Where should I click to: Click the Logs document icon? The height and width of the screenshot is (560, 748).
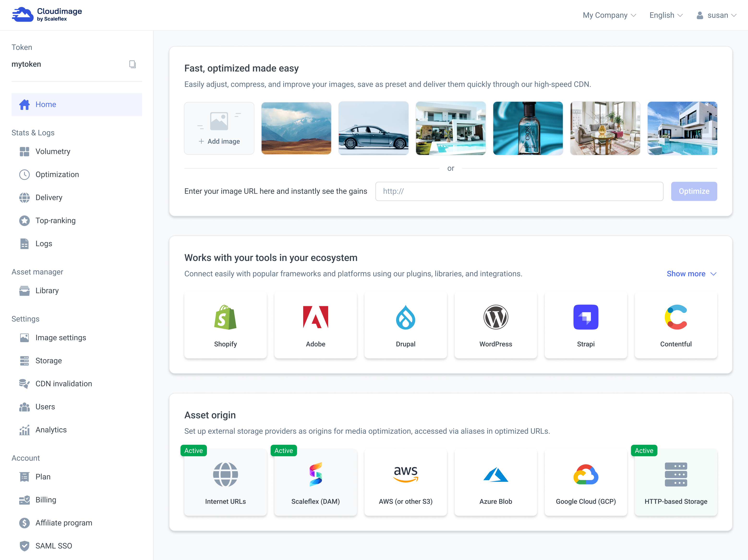24,243
